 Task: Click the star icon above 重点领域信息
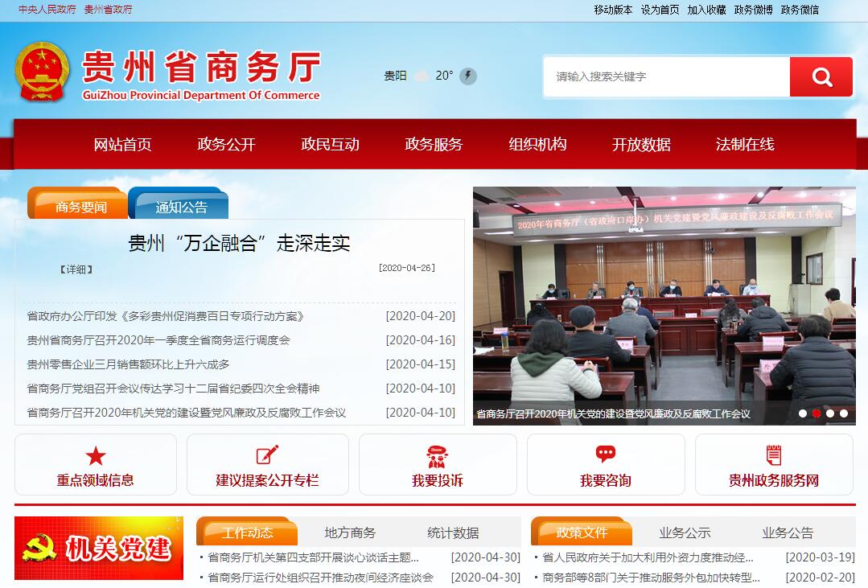tap(96, 456)
